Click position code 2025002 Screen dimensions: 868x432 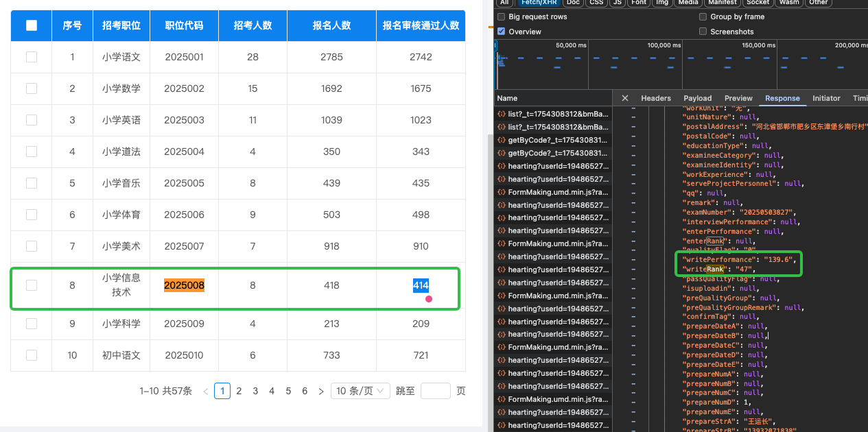[x=184, y=88]
